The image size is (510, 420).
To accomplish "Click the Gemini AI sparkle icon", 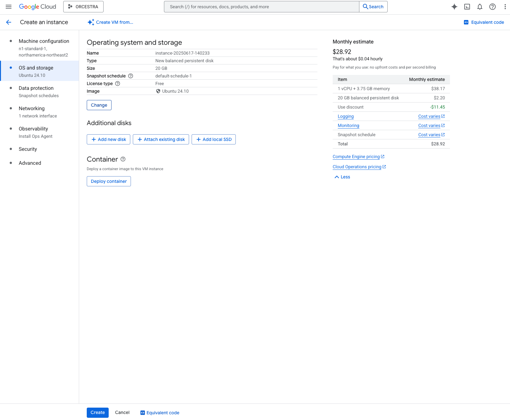I will (454, 7).
